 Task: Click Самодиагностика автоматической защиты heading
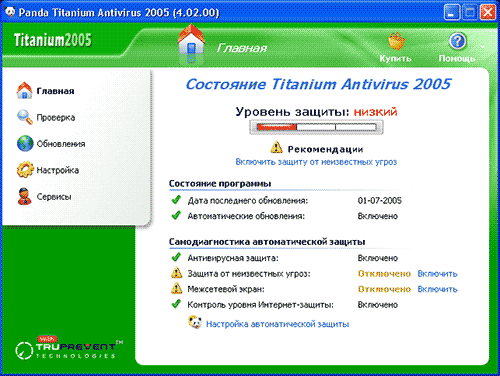[267, 242]
